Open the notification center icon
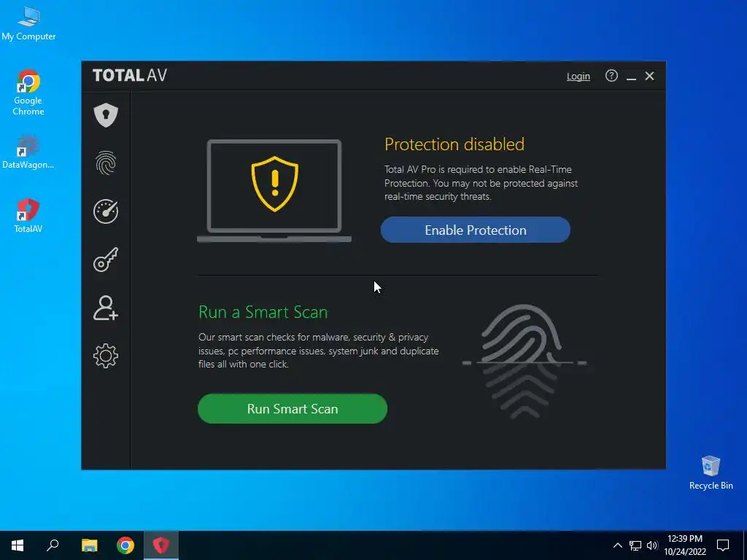Screen dimensions: 747x560 click(x=723, y=545)
